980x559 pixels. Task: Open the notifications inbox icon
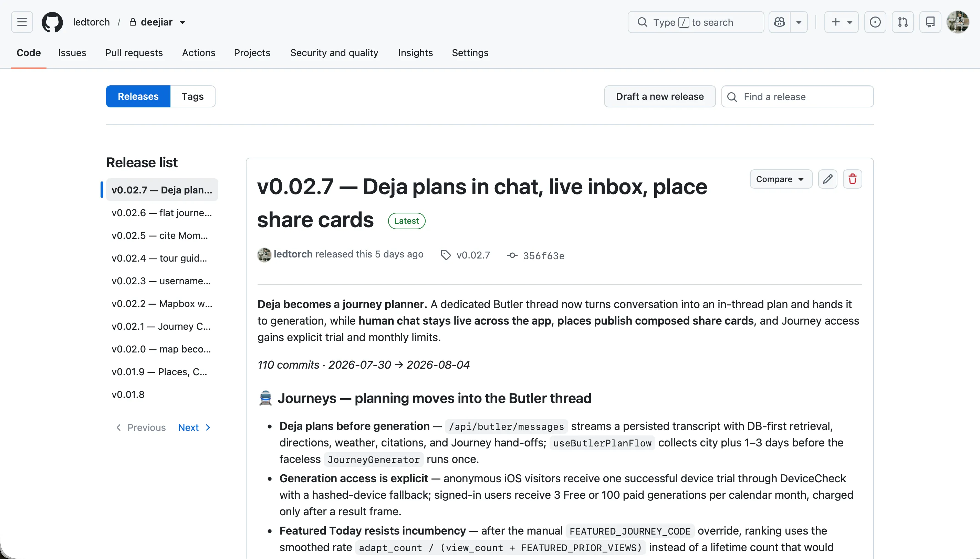(x=930, y=22)
